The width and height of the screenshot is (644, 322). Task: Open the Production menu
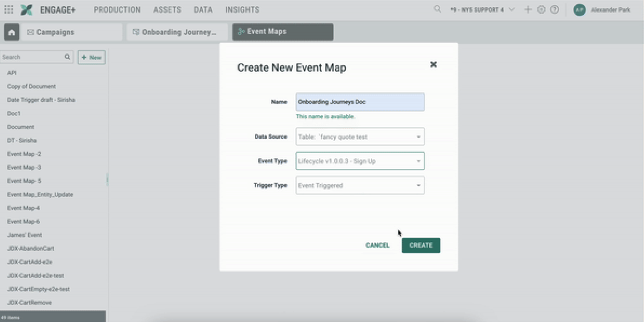[x=117, y=10]
